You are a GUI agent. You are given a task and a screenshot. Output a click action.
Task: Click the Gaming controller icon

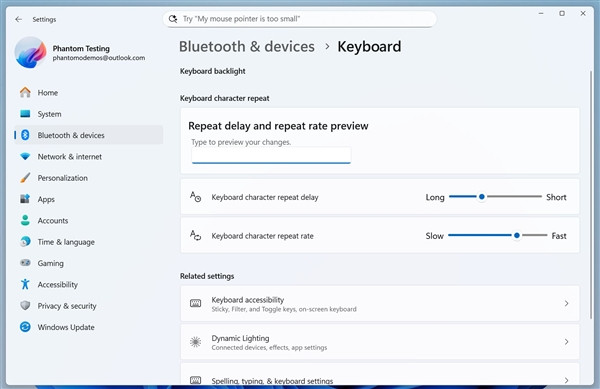point(25,263)
